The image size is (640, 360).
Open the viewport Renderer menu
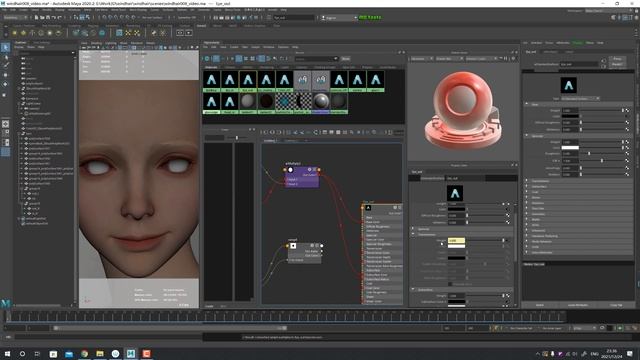pos(137,43)
